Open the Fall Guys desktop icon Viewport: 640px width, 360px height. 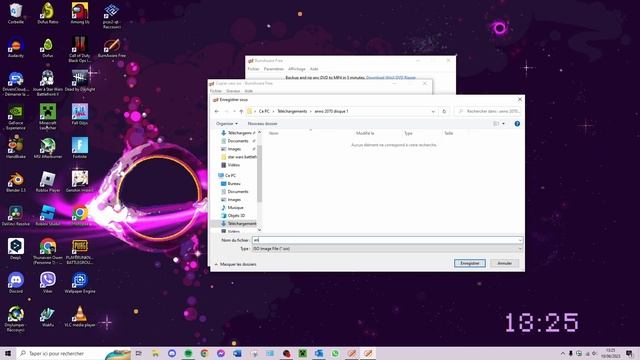point(80,115)
